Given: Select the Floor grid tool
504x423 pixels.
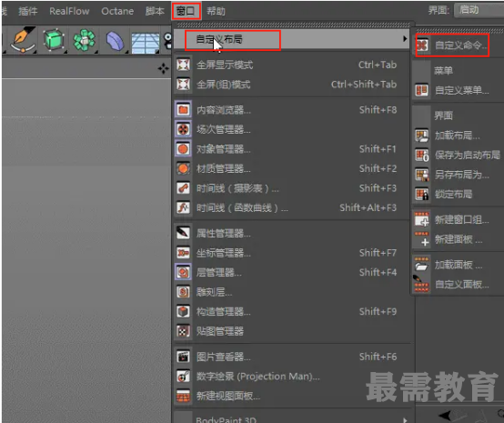Looking at the screenshot, I should click(146, 44).
